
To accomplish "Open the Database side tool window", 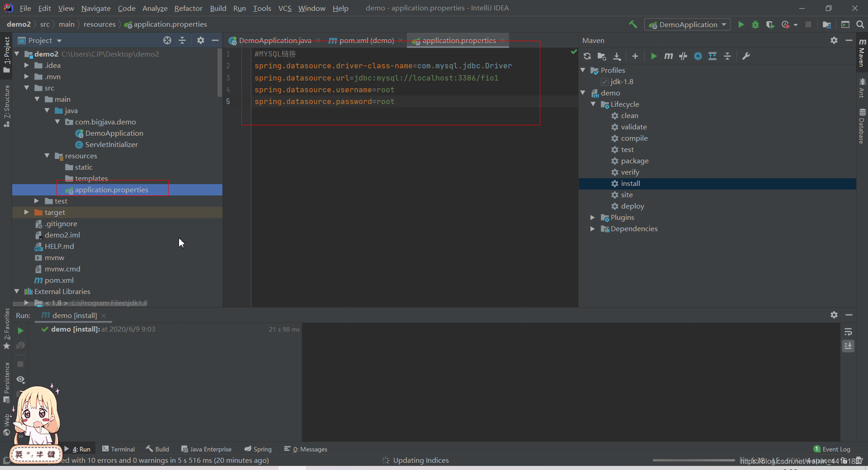I will point(862,126).
